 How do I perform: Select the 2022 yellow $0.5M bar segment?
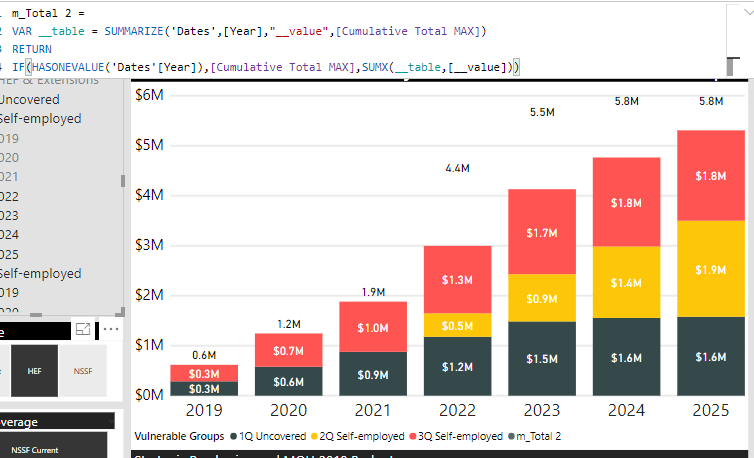(x=457, y=325)
